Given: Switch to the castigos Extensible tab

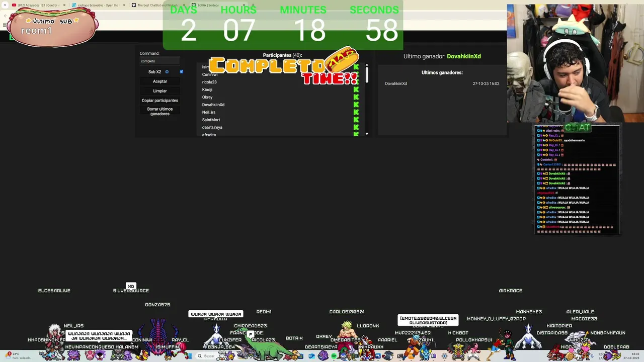Looking at the screenshot, I should [98, 5].
